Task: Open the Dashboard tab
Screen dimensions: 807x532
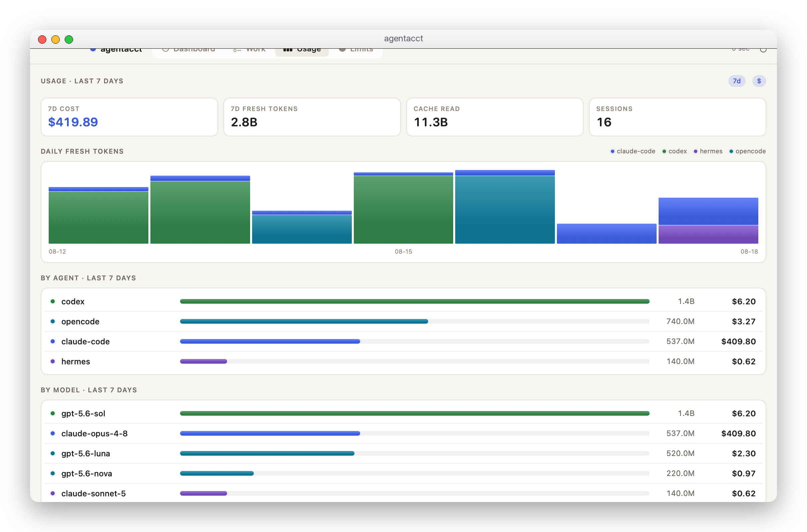Action: tap(189, 51)
